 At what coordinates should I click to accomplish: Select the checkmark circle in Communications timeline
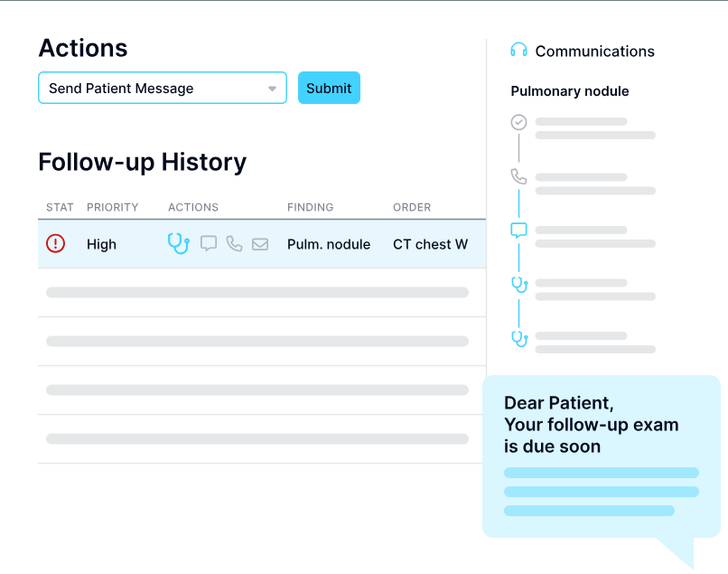(x=518, y=122)
